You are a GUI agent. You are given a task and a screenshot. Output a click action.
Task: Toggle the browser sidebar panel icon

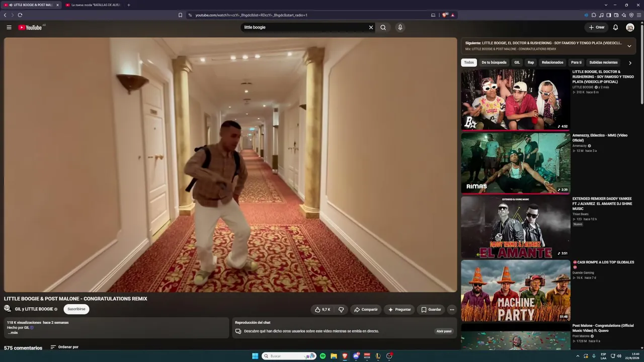[609, 15]
